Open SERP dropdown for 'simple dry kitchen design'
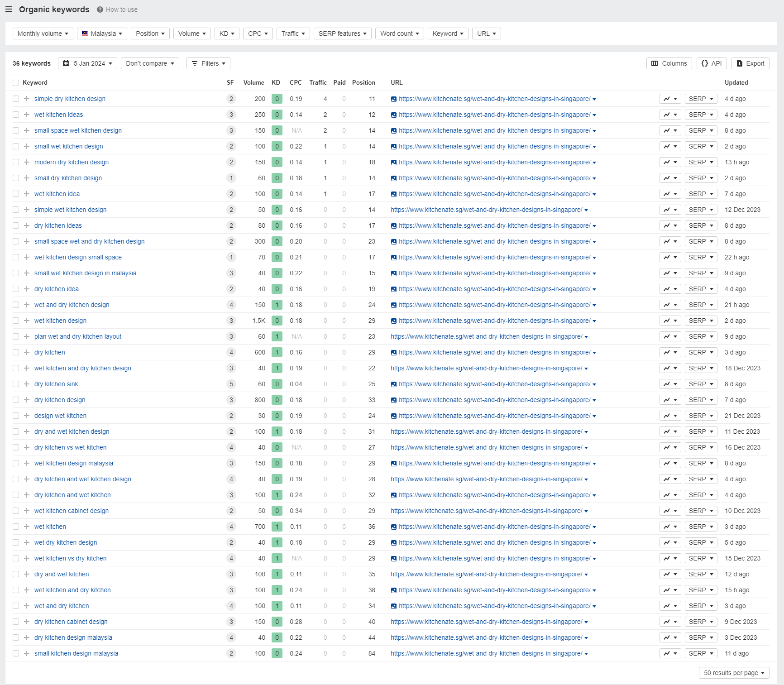The image size is (784, 685). pos(701,99)
